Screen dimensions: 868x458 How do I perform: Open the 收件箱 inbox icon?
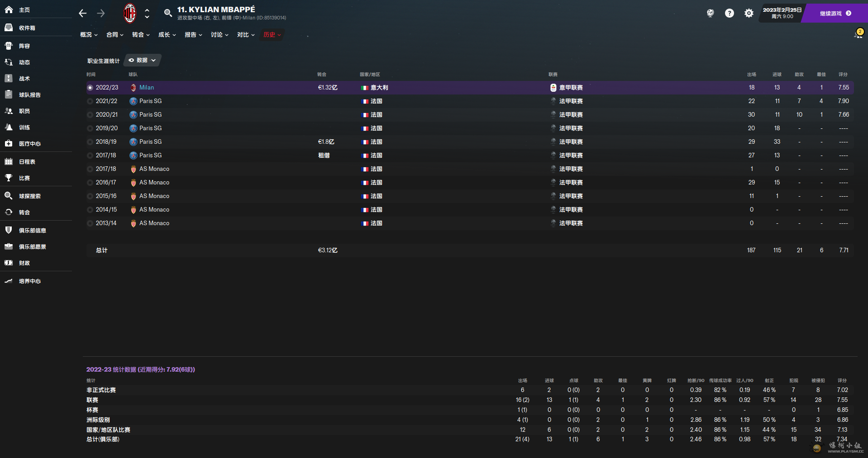[x=9, y=28]
